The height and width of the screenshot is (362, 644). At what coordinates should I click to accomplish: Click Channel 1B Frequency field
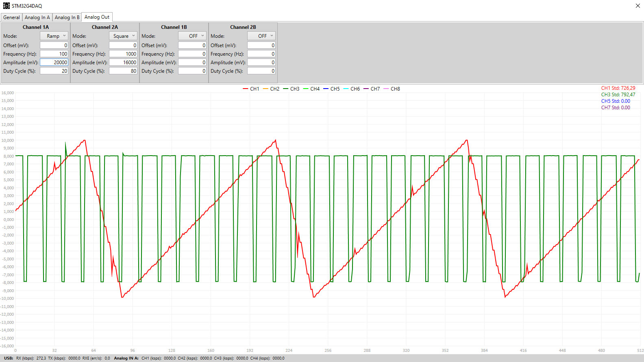coord(192,54)
